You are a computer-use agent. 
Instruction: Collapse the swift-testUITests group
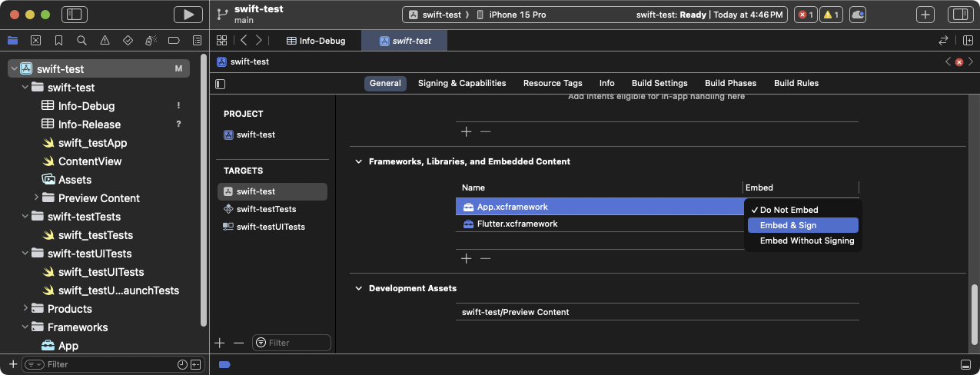coord(26,254)
